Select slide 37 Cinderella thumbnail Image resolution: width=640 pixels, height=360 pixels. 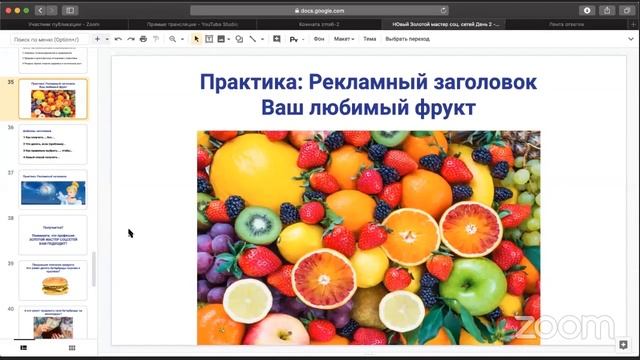[x=53, y=190]
